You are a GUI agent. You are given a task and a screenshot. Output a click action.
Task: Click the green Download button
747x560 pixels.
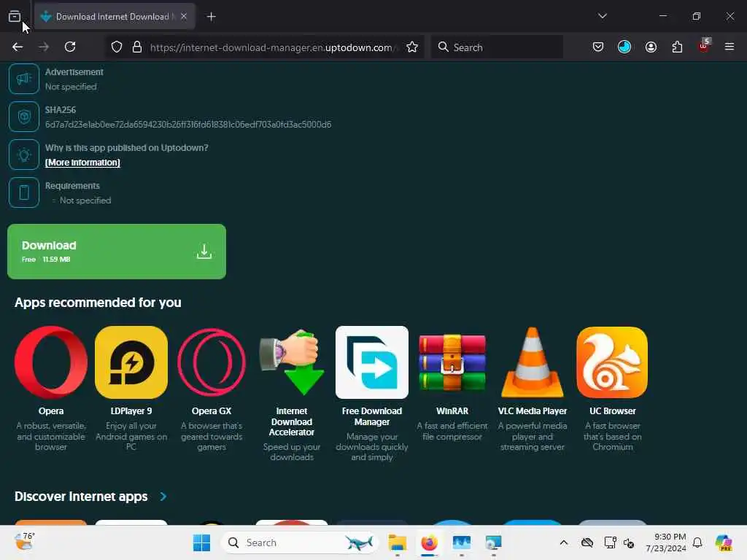coord(116,252)
